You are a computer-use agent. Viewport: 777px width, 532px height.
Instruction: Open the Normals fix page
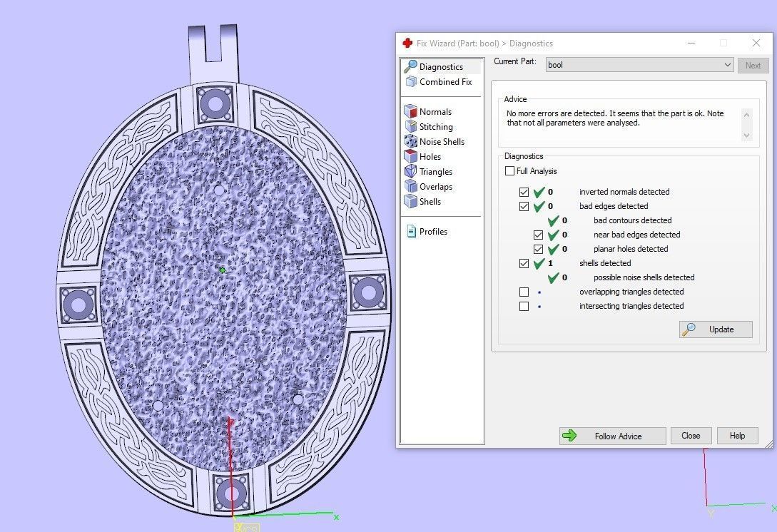(435, 112)
